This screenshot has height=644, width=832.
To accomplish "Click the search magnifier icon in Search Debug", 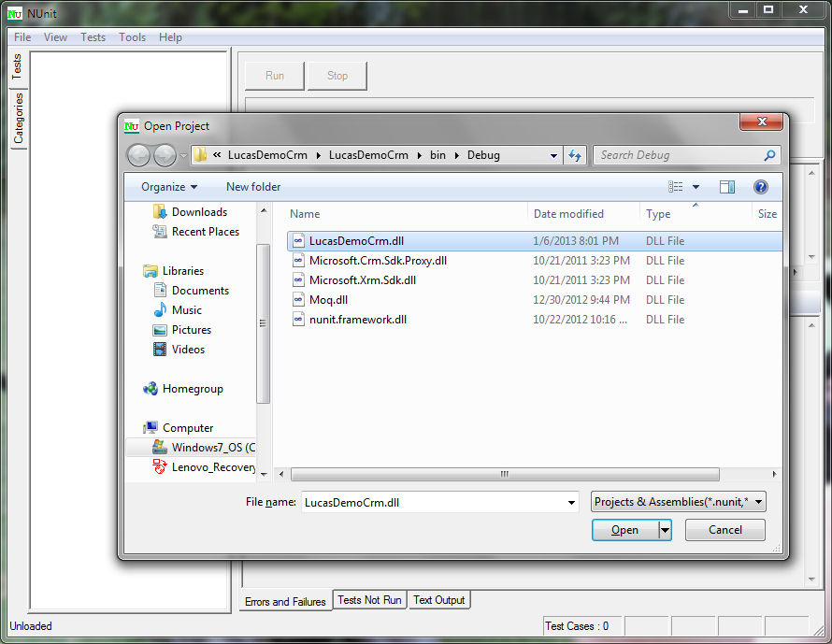I will pyautogui.click(x=769, y=155).
